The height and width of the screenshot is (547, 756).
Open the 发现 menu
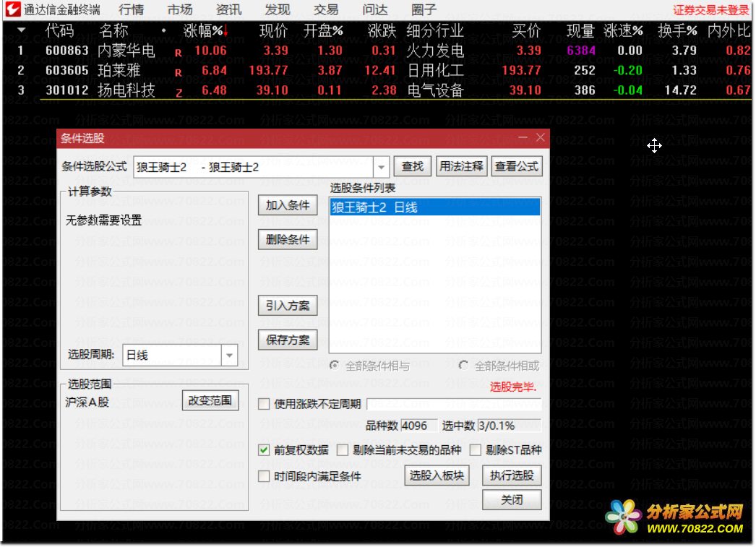coord(278,9)
